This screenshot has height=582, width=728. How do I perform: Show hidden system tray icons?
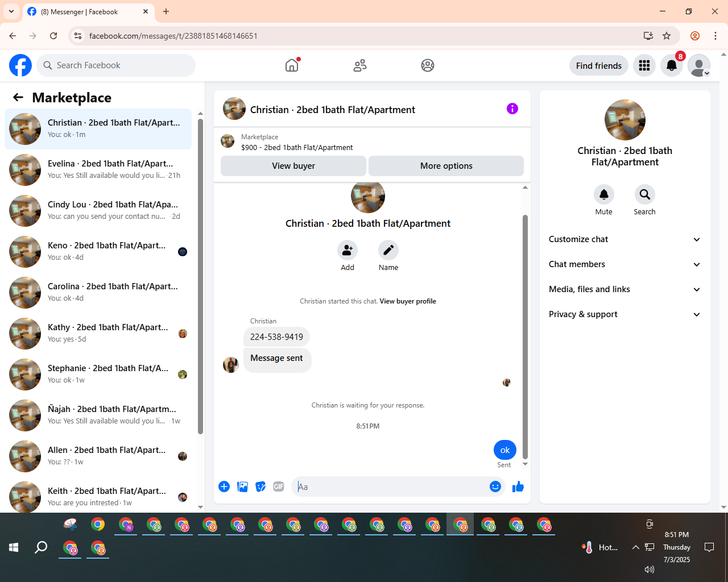coord(635,547)
